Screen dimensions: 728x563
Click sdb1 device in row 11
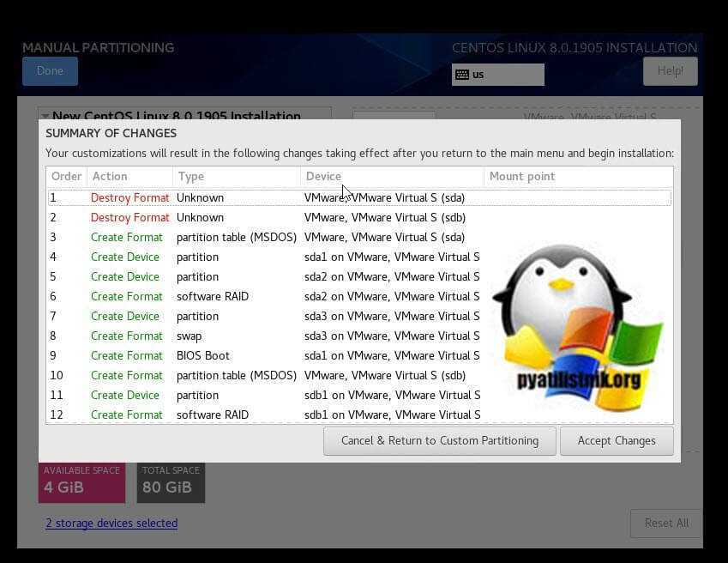[x=393, y=396]
